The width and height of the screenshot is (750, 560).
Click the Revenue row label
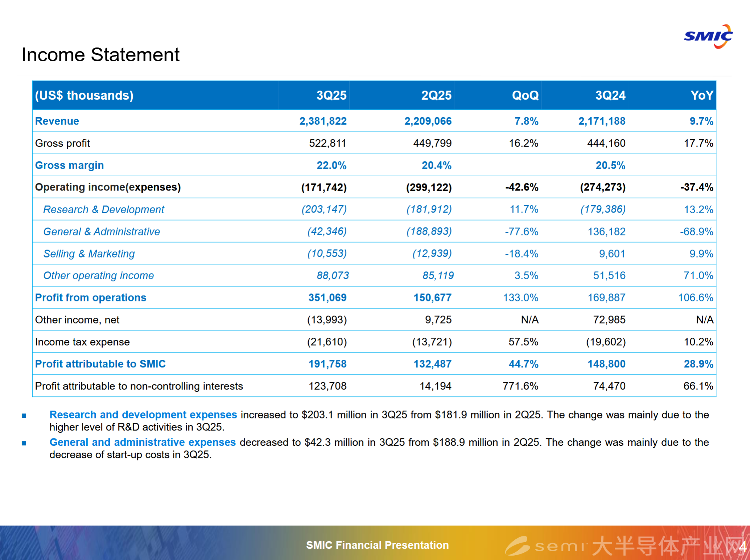pyautogui.click(x=57, y=121)
